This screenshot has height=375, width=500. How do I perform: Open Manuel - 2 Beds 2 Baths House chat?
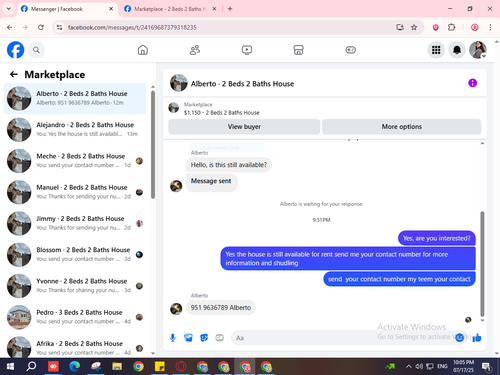click(75, 192)
